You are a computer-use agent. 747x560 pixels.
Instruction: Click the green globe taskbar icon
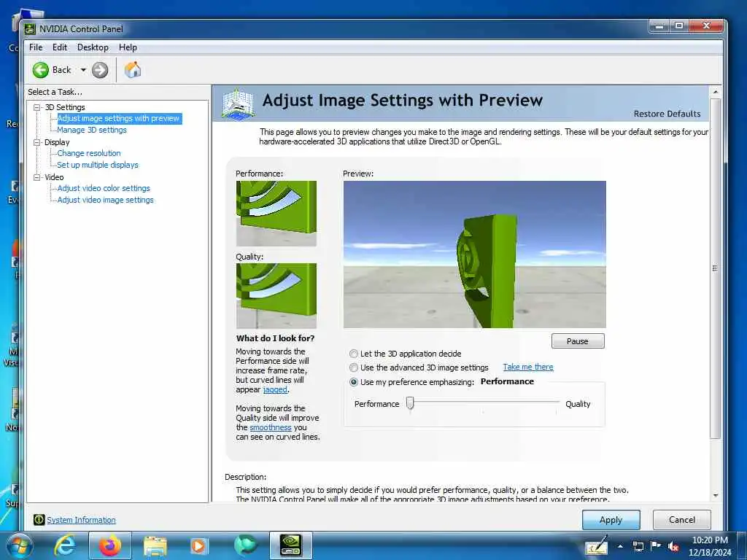[245, 545]
